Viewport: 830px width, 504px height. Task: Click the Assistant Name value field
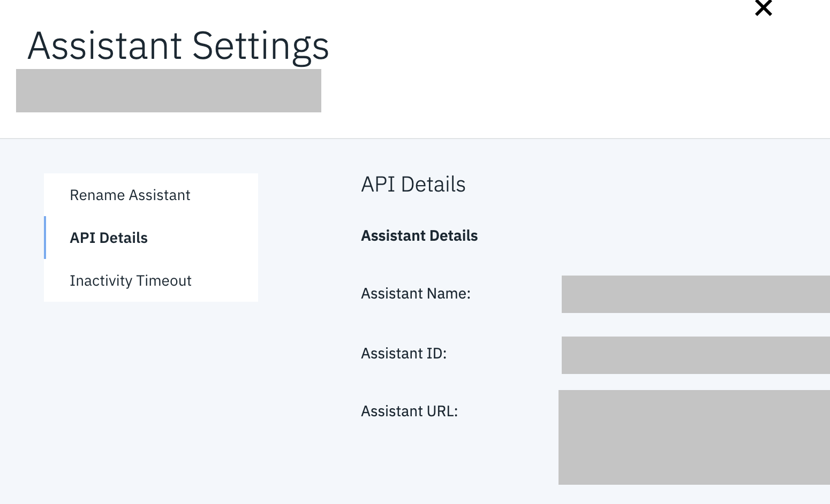pyautogui.click(x=695, y=294)
